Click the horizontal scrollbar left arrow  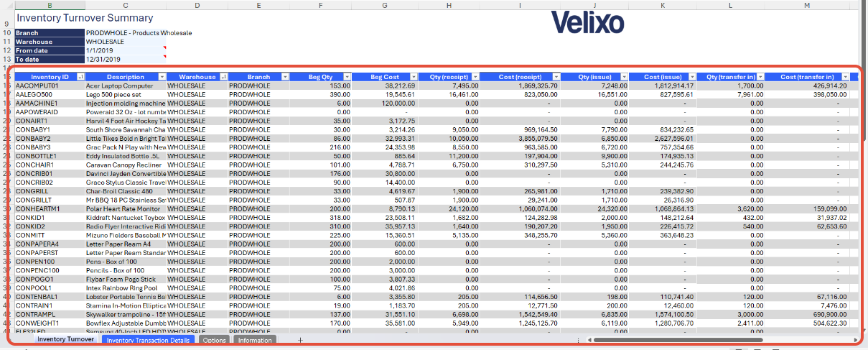click(591, 340)
